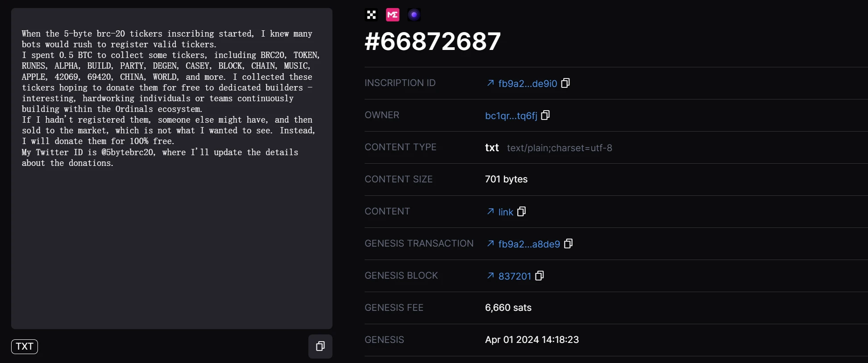Copy the content link
868x363 pixels.
click(x=521, y=212)
